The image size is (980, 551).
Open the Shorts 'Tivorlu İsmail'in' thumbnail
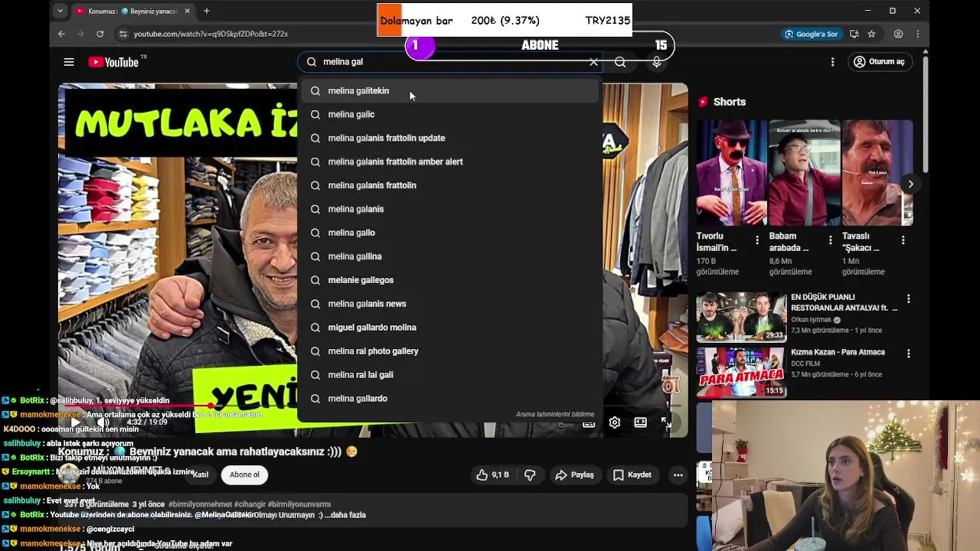(731, 172)
